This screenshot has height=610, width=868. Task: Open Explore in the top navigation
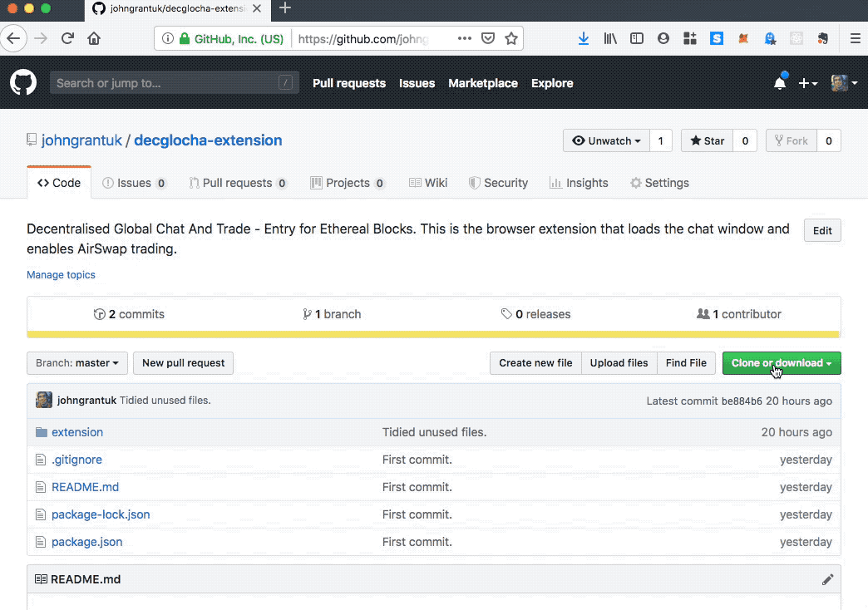click(552, 83)
